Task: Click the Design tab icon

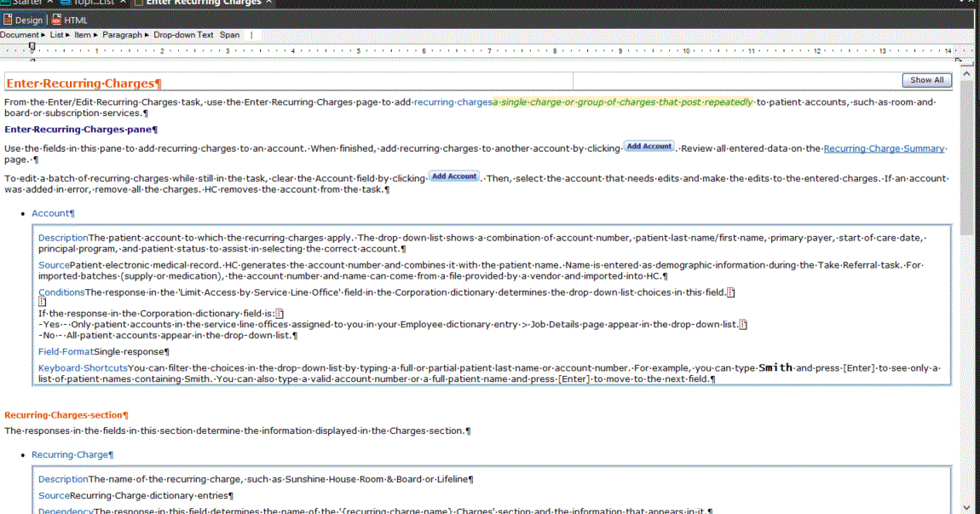Action: pyautogui.click(x=8, y=20)
